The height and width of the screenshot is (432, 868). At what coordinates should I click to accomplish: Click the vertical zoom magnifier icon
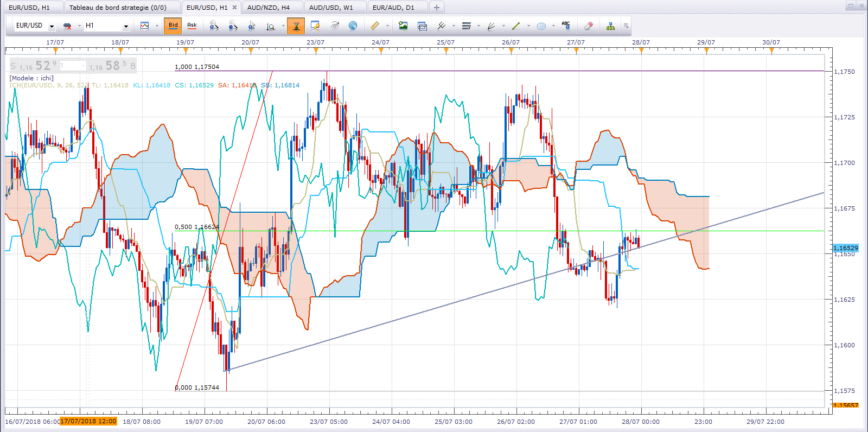[x=271, y=26]
